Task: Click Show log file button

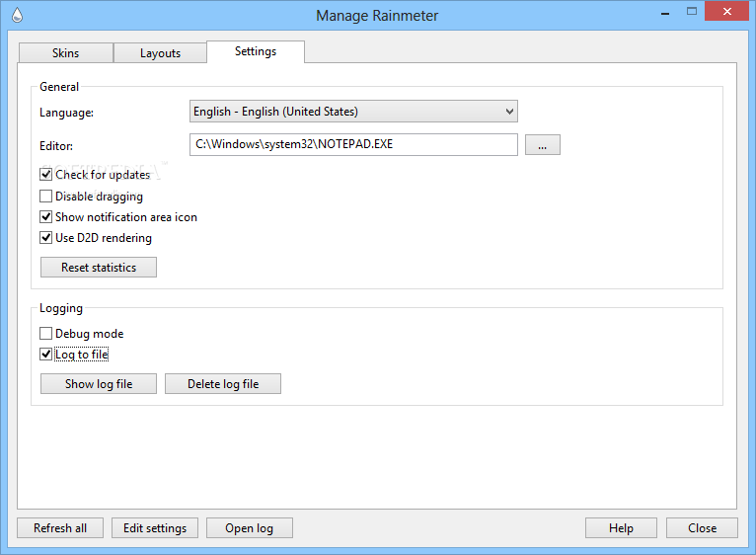Action: tap(99, 384)
